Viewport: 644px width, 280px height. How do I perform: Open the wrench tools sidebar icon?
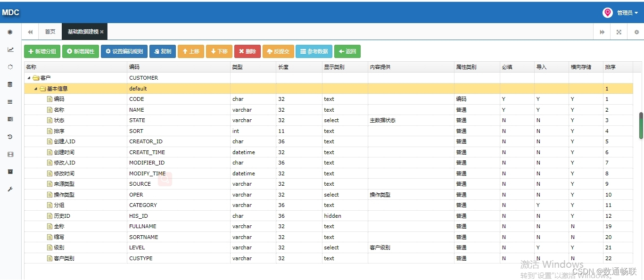10,189
